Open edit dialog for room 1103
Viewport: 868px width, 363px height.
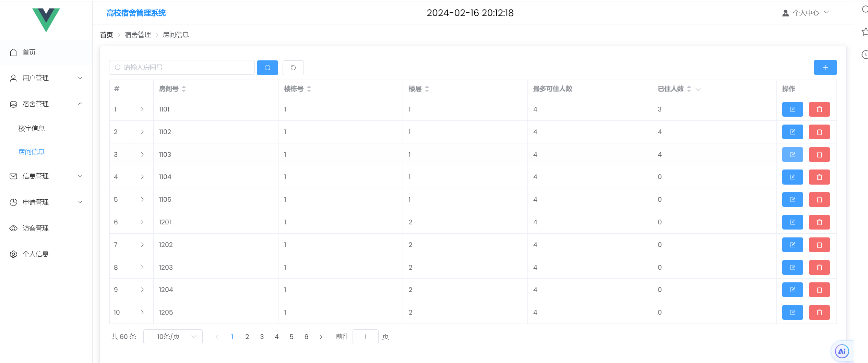[792, 154]
